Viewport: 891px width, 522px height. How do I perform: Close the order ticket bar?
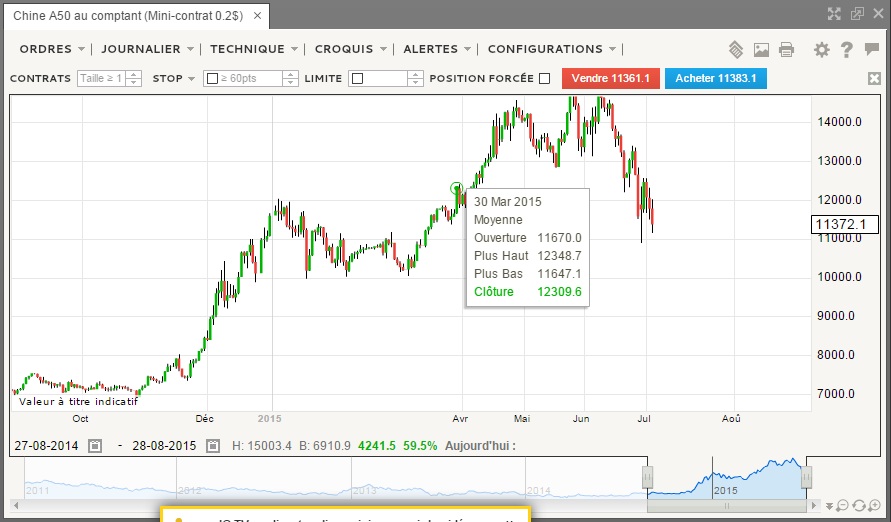[875, 78]
